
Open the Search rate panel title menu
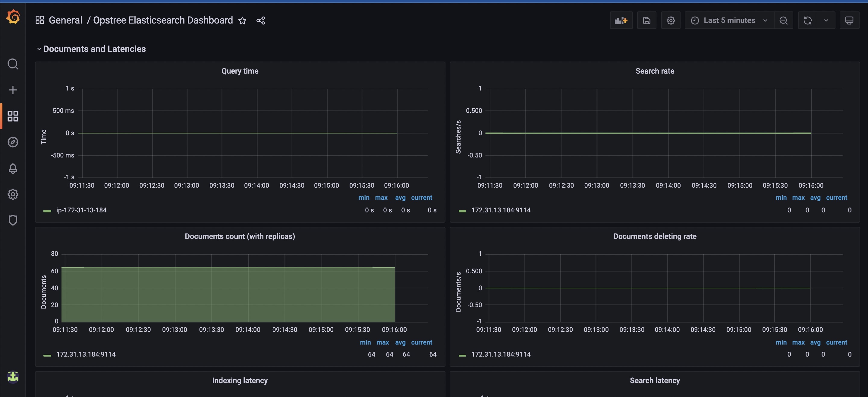click(654, 71)
